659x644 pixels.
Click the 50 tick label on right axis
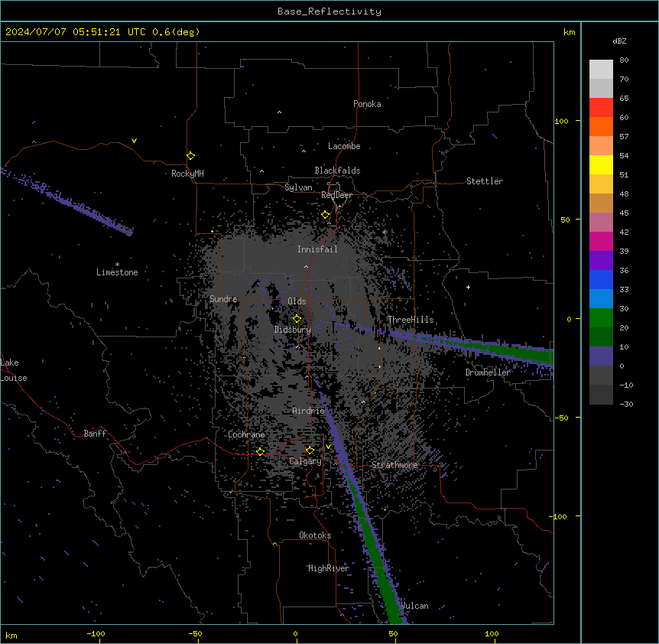click(x=565, y=220)
